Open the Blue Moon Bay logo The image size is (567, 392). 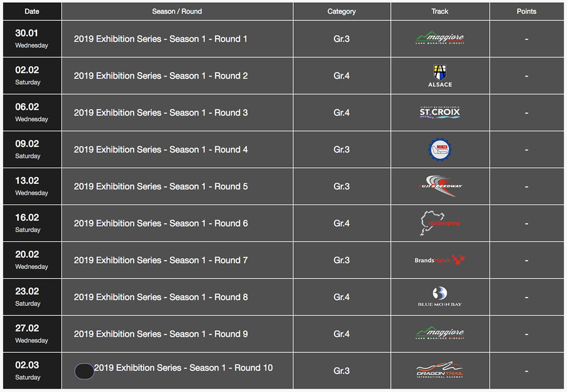click(440, 297)
